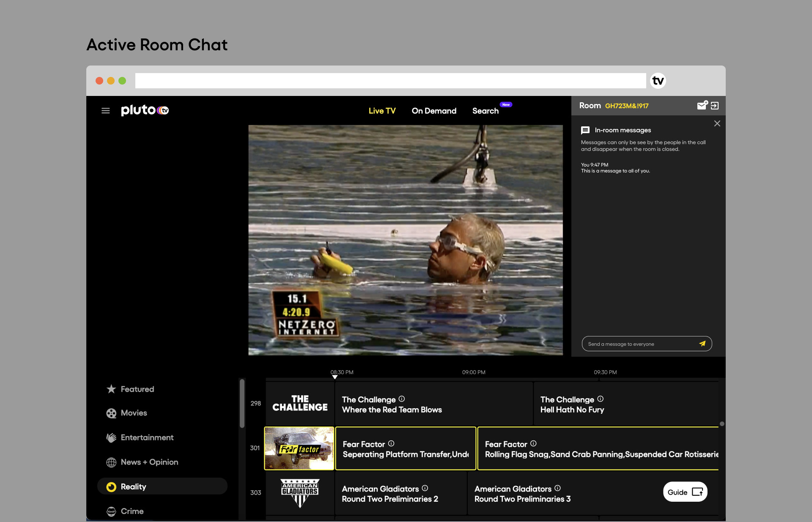Click the Send a message to everyone field
The height and width of the screenshot is (522, 812).
click(x=639, y=344)
